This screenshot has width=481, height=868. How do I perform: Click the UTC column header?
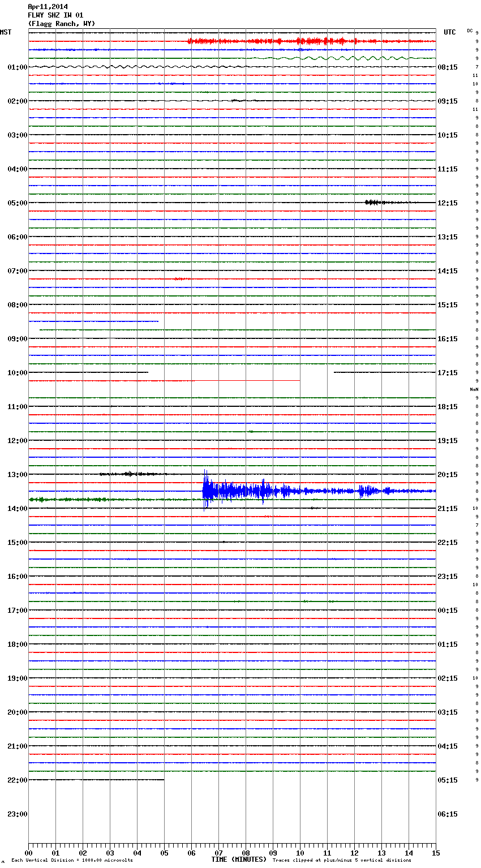(450, 32)
